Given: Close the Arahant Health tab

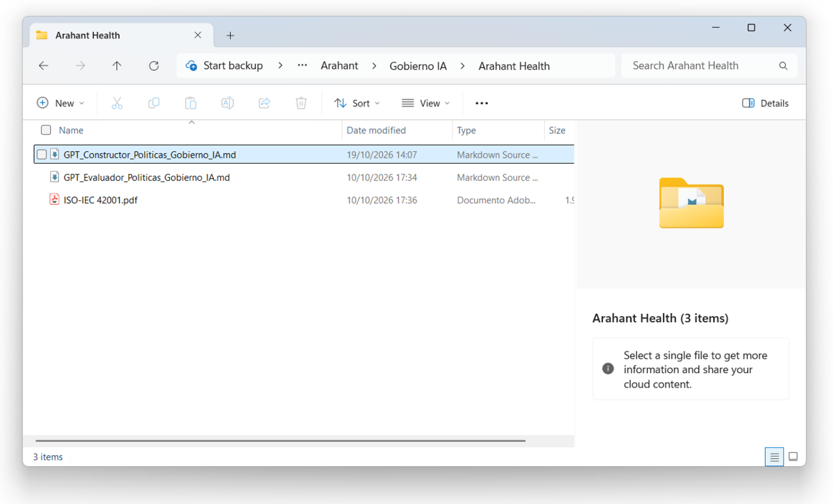Looking at the screenshot, I should [x=198, y=35].
